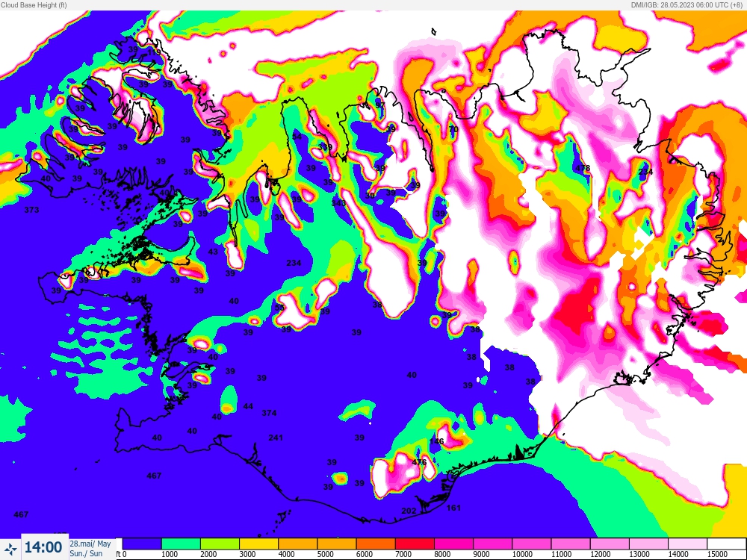Viewport: 747px width, 560px height.
Task: Click the '161' value offshore
Action: point(453,508)
